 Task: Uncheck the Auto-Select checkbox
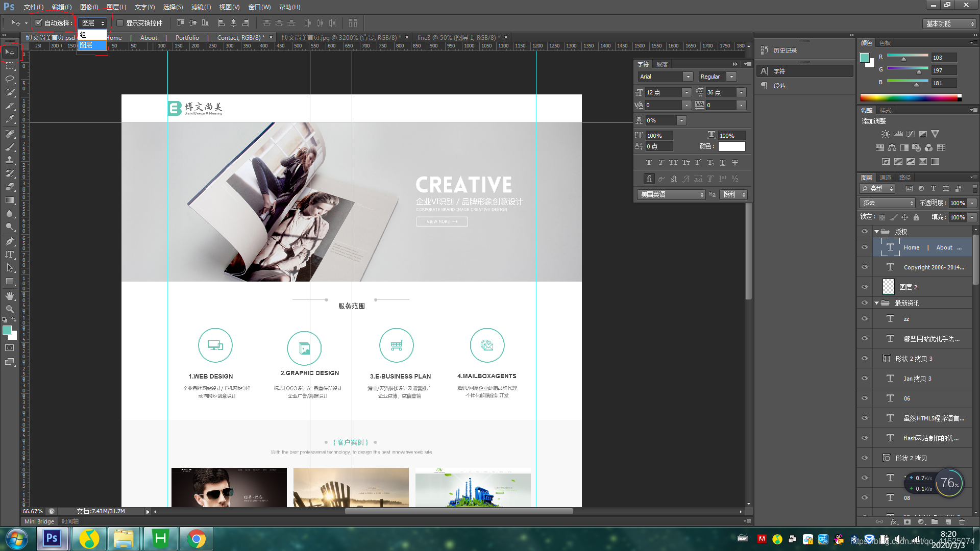point(39,23)
